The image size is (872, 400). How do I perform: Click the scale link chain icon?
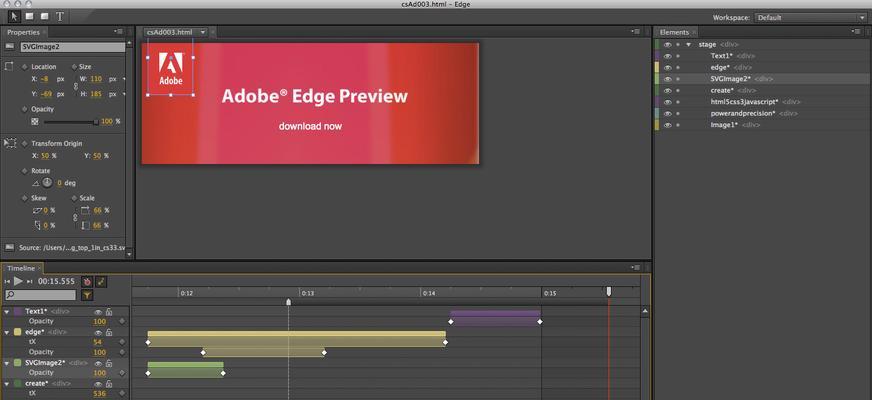point(76,218)
